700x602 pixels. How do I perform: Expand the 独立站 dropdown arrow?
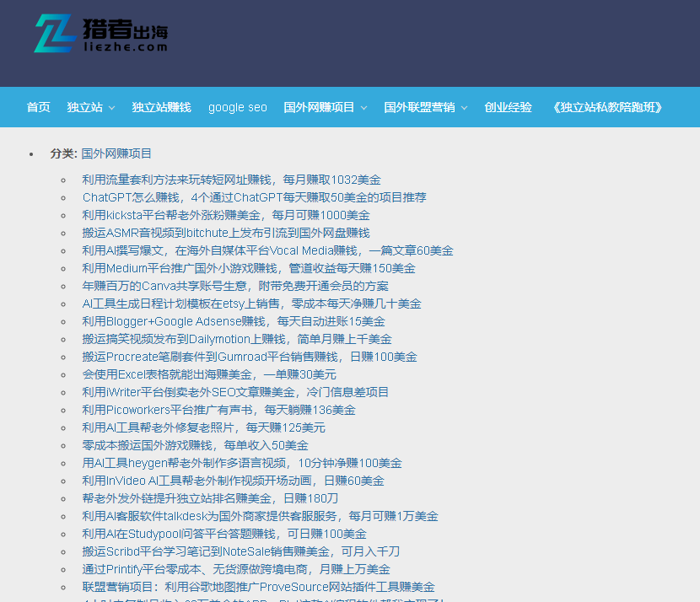point(111,108)
